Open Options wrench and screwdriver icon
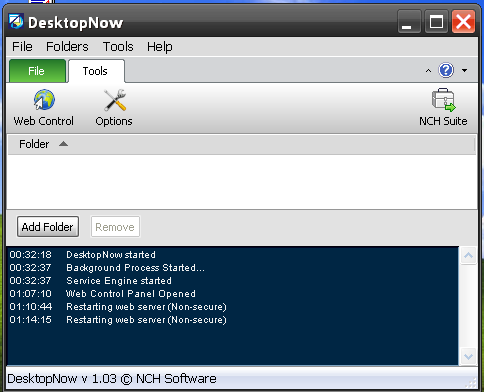Screen dimensions: 484x392 point(114,100)
